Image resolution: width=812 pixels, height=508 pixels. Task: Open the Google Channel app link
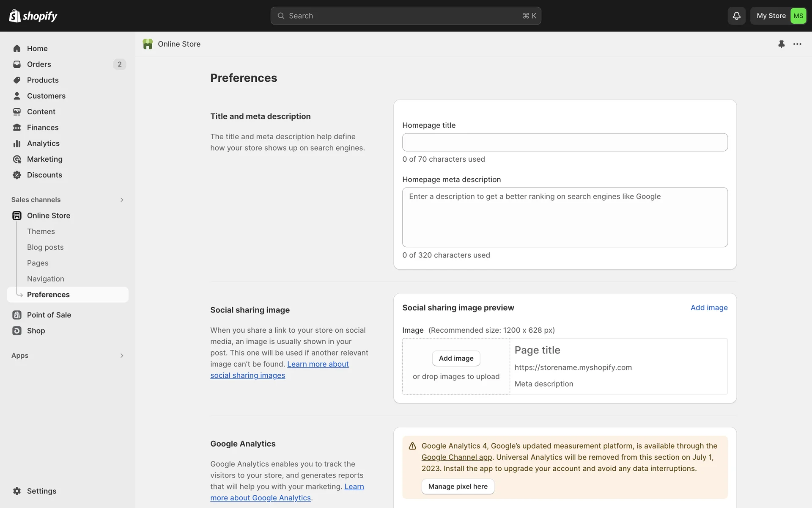[457, 457]
